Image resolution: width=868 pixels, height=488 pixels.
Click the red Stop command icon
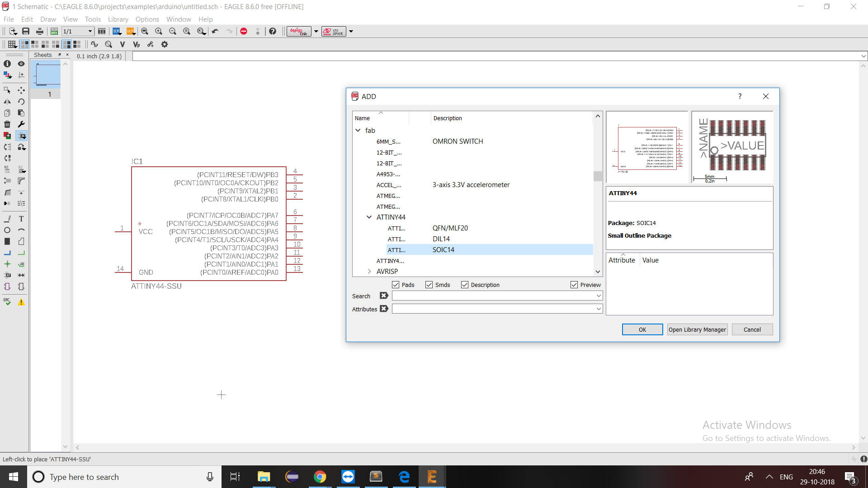pyautogui.click(x=244, y=31)
